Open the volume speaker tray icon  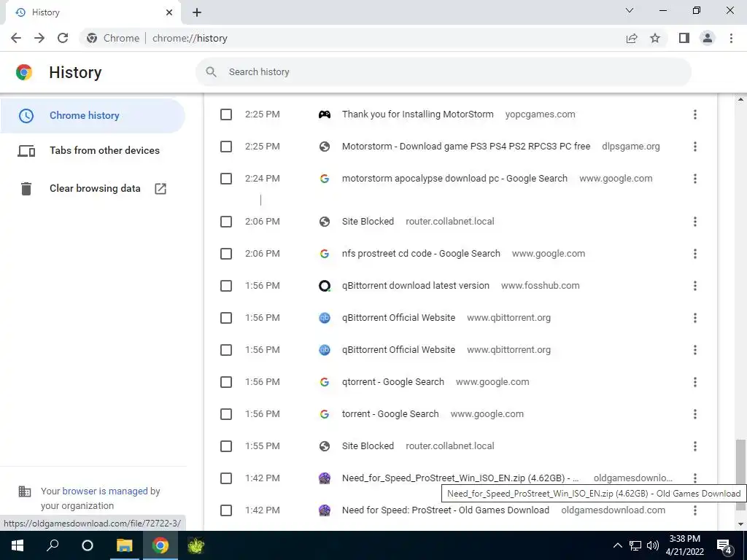[x=653, y=545]
